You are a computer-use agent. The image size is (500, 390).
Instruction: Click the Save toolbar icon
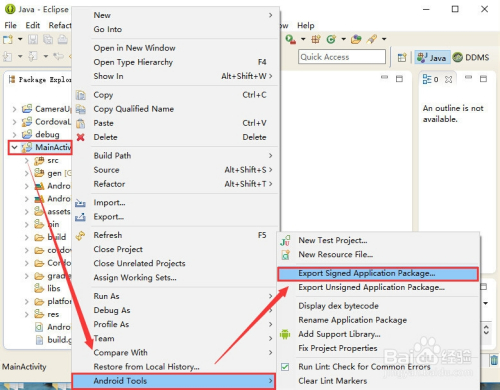[33, 40]
